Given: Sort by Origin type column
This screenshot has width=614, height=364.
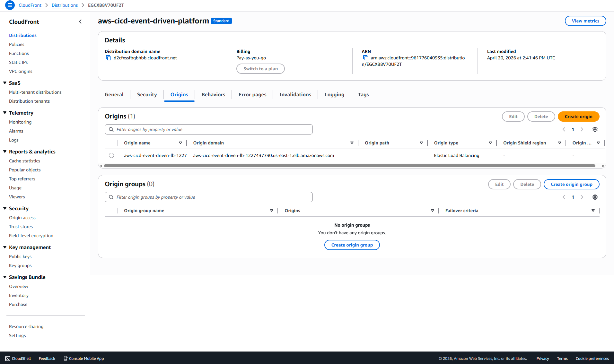Looking at the screenshot, I should coord(490,143).
